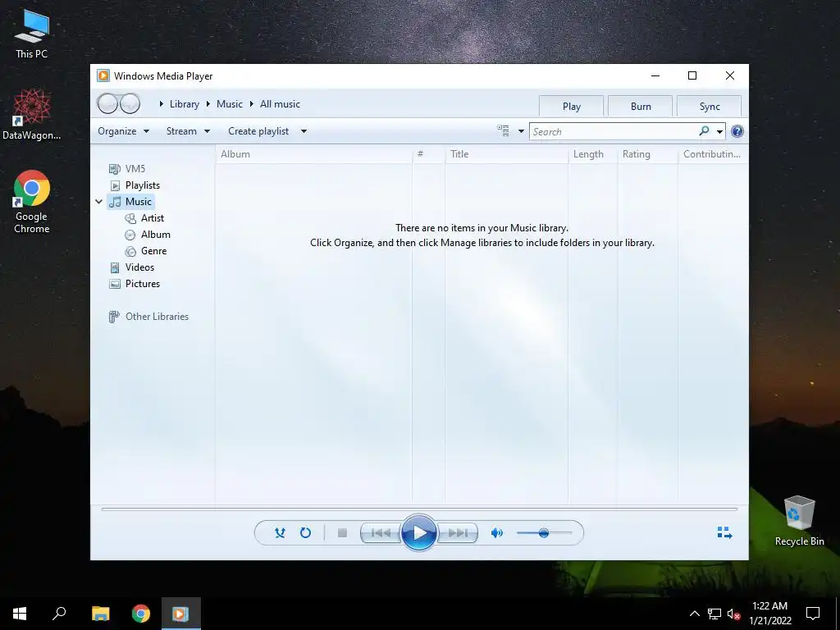
Task: Switch to Now Playing view
Action: pos(724,532)
